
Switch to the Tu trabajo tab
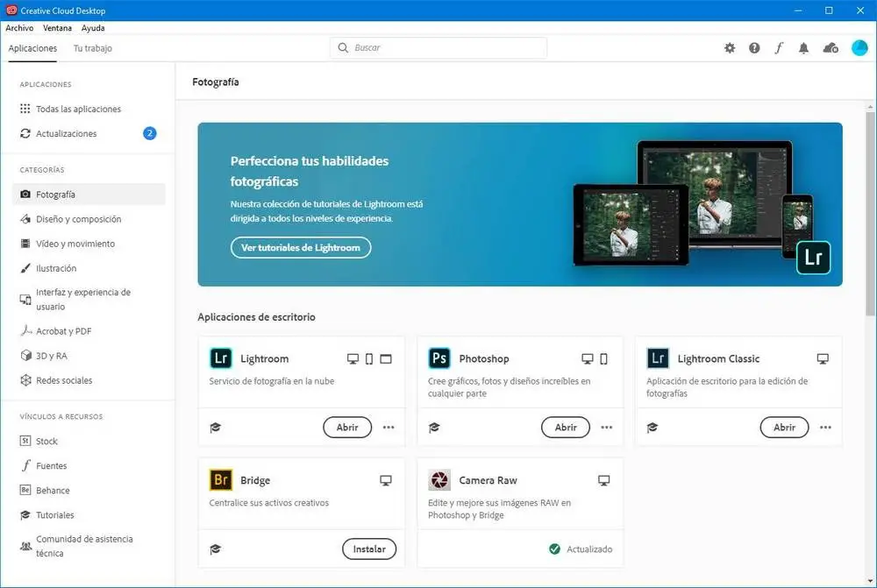coord(93,48)
